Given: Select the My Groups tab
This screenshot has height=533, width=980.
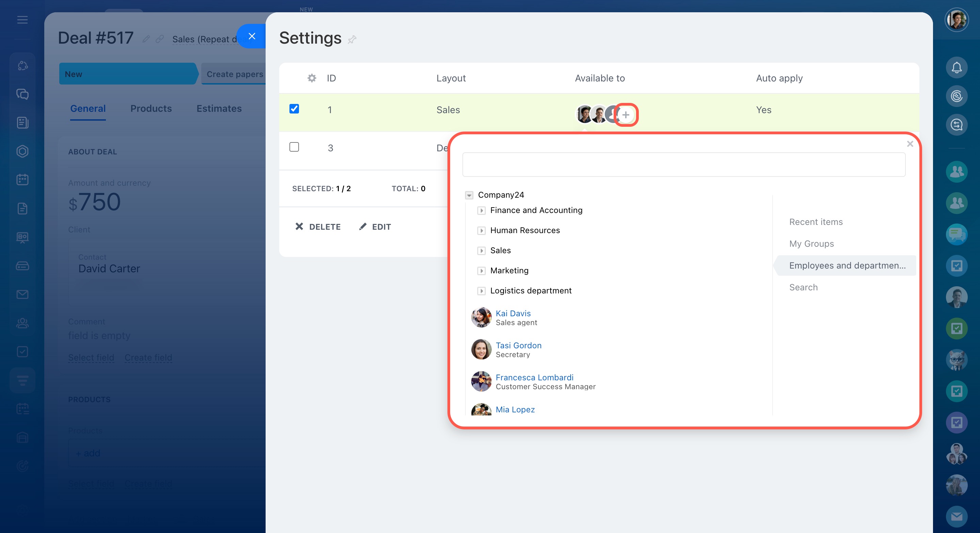Looking at the screenshot, I should [x=811, y=244].
